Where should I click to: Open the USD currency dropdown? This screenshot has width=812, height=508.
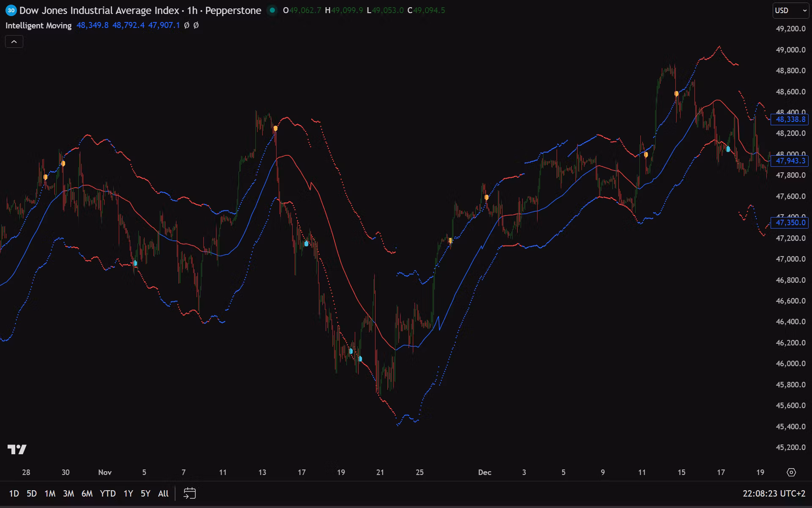790,11
